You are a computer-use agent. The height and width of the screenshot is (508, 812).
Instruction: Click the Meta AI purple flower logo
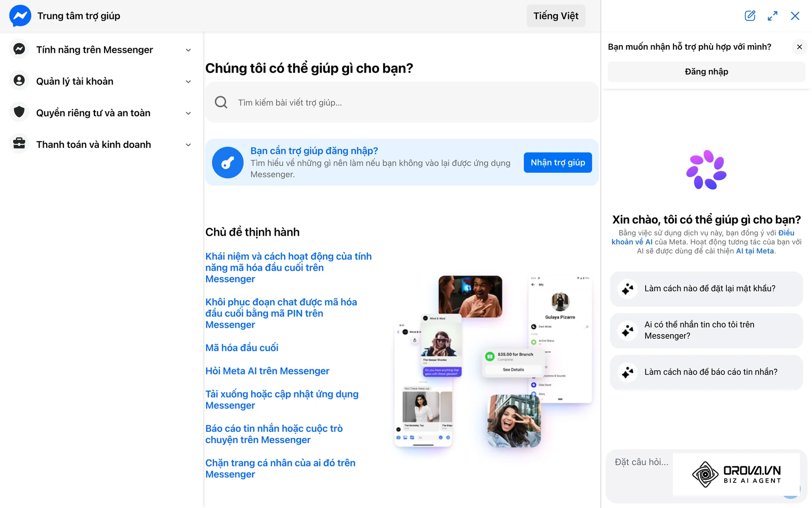(x=706, y=170)
